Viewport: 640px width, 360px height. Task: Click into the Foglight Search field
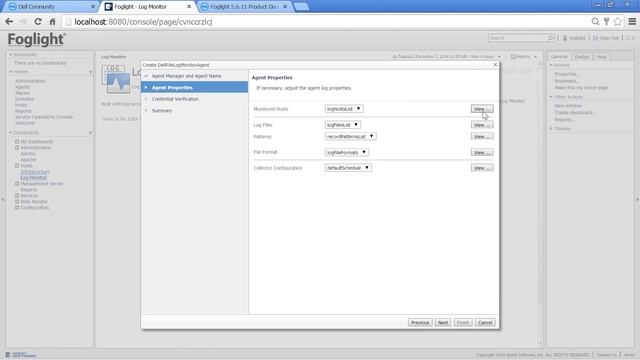[518, 38]
